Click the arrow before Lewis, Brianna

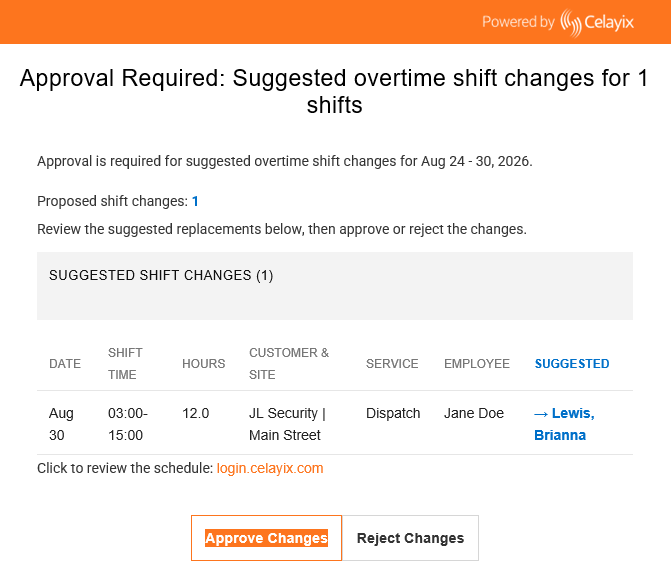pos(541,414)
